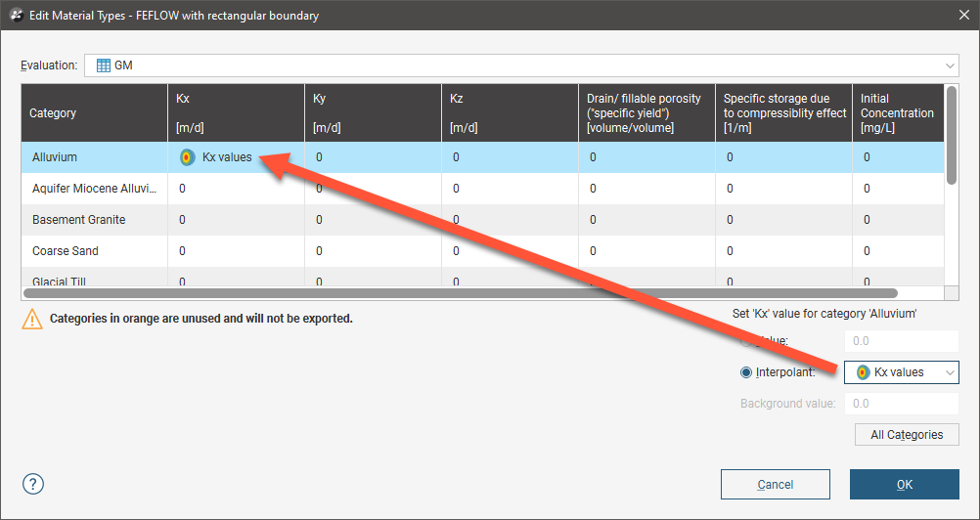Image resolution: width=980 pixels, height=520 pixels.
Task: Click the orange warning triangle icon
Action: point(33,319)
